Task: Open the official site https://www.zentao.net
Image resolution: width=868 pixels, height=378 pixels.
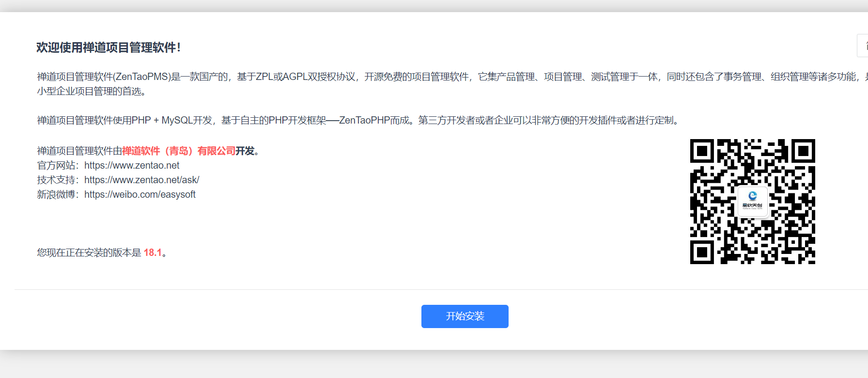Action: tap(132, 165)
